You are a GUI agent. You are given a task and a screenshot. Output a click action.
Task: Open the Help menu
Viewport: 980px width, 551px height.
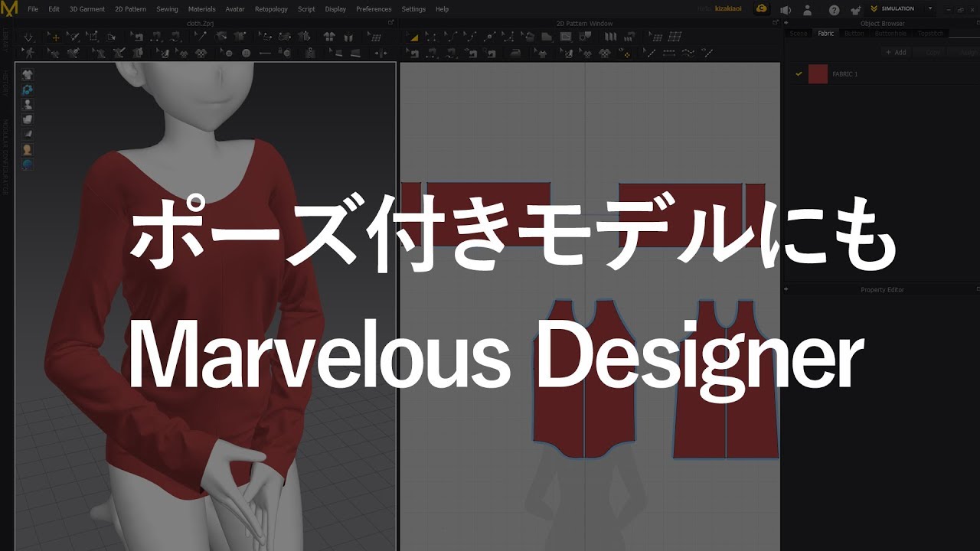pos(442,9)
